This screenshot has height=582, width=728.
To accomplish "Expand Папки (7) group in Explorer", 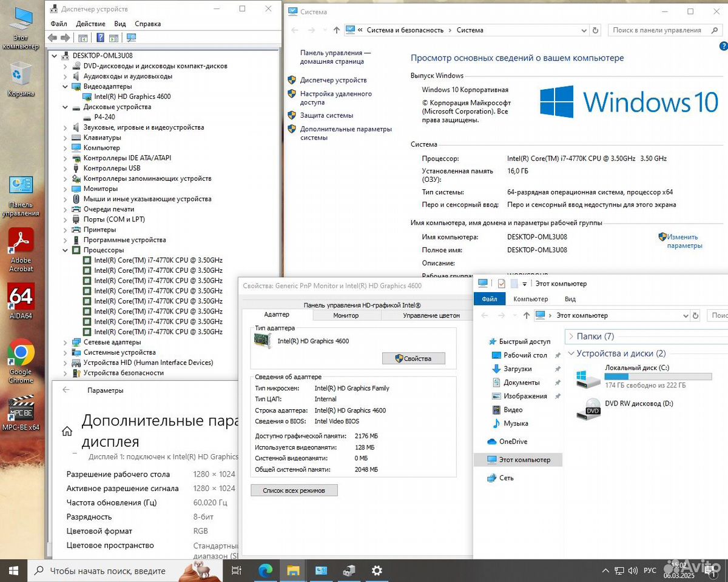I will click(571, 336).
